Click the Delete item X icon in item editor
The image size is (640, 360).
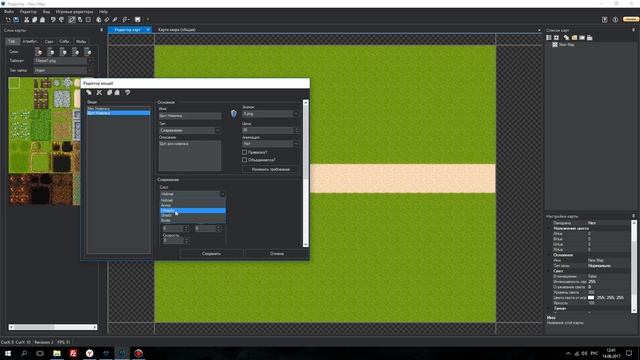click(x=99, y=93)
